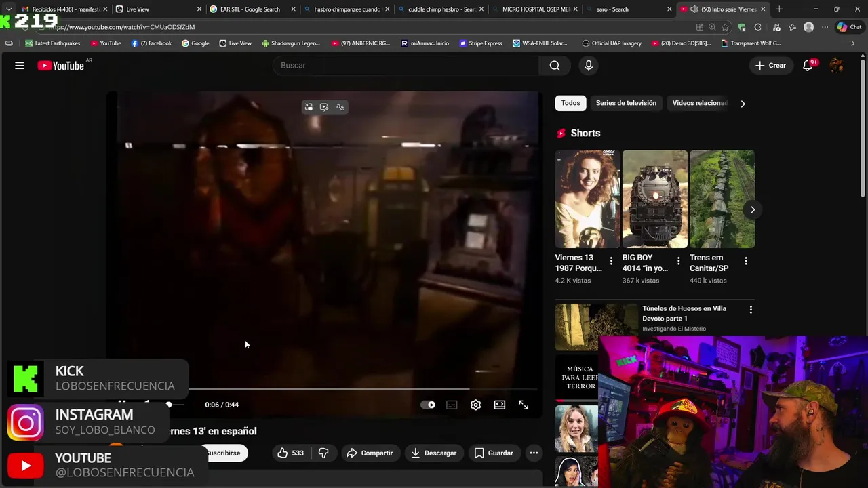
Task: Open the browser main menu dots
Action: 825,27
